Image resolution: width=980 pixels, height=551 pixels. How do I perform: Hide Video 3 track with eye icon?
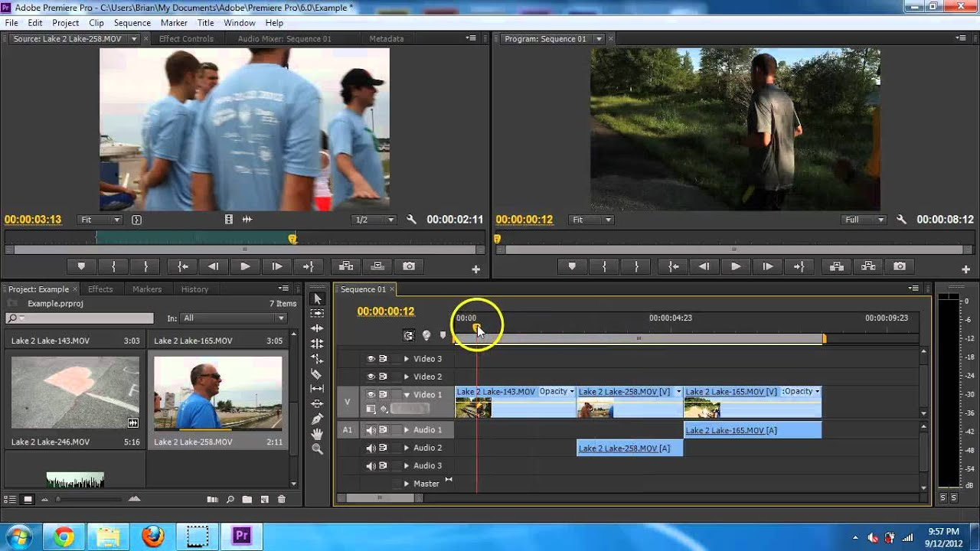(x=371, y=359)
